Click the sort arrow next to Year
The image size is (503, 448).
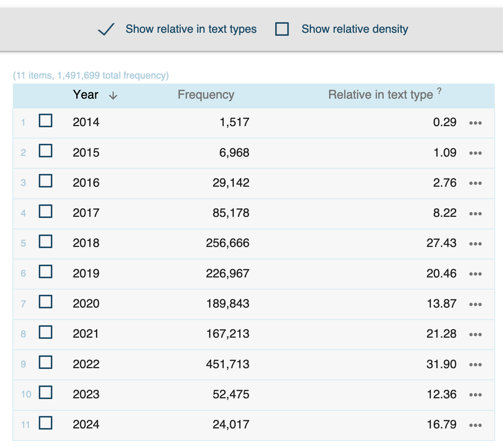point(113,96)
